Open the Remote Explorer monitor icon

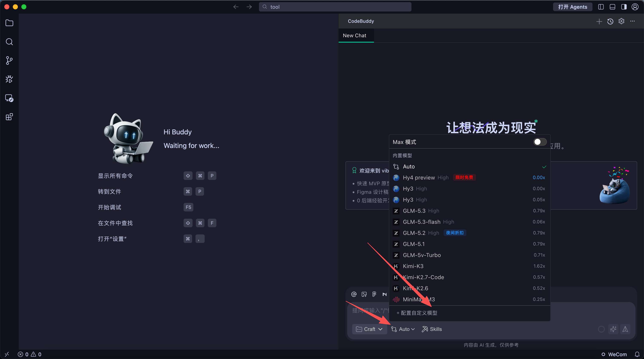[x=9, y=98]
